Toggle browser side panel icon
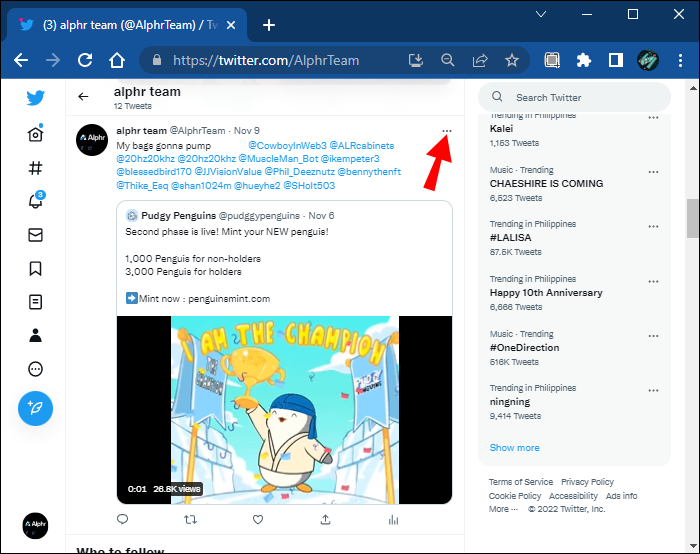 pyautogui.click(x=616, y=60)
